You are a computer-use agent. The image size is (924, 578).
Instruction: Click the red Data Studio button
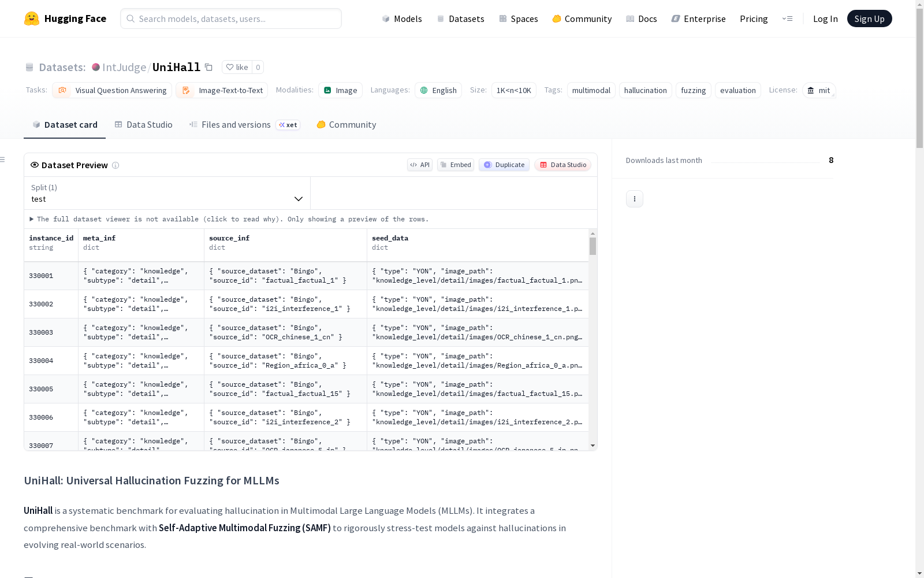tap(562, 165)
